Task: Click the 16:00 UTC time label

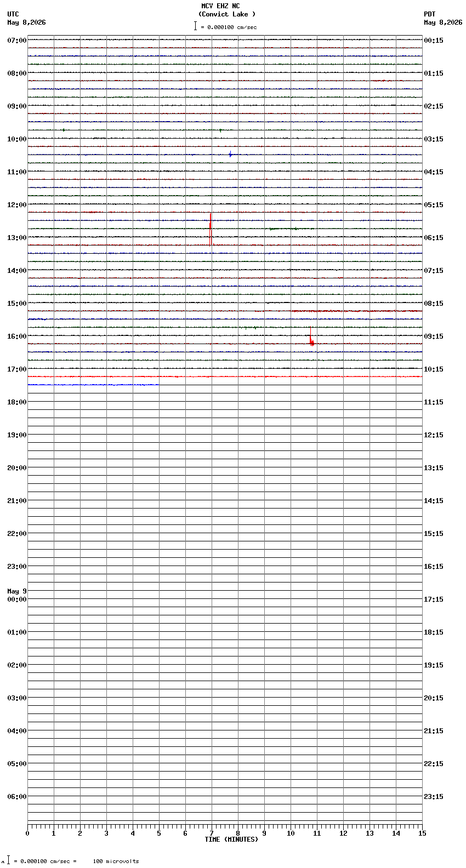Action: (x=17, y=336)
